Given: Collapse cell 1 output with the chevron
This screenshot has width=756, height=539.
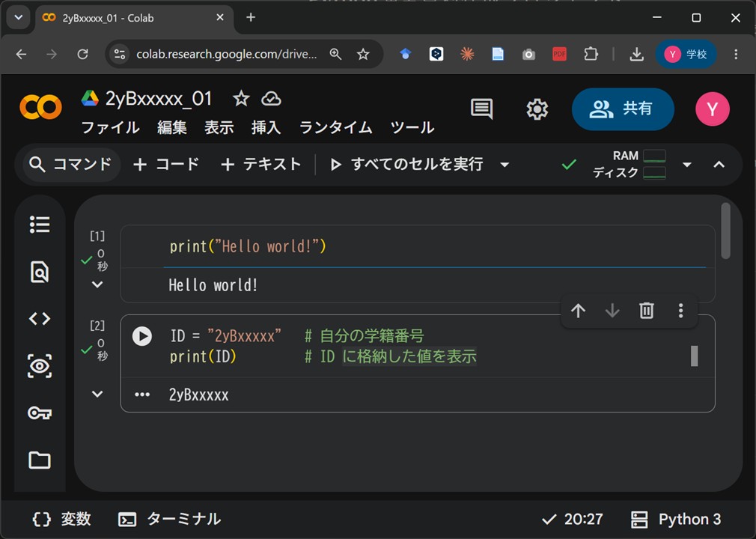Looking at the screenshot, I should coord(97,284).
